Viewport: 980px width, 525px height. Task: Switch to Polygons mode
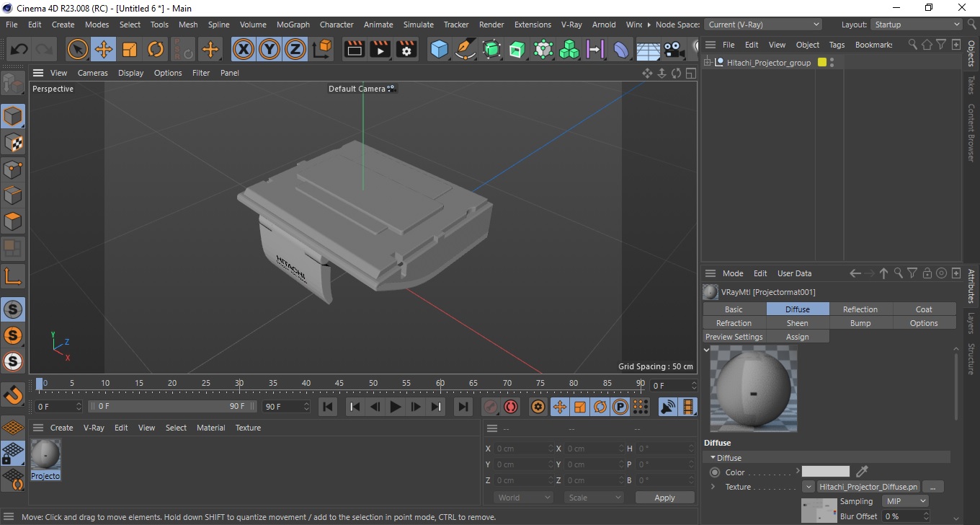(x=13, y=221)
